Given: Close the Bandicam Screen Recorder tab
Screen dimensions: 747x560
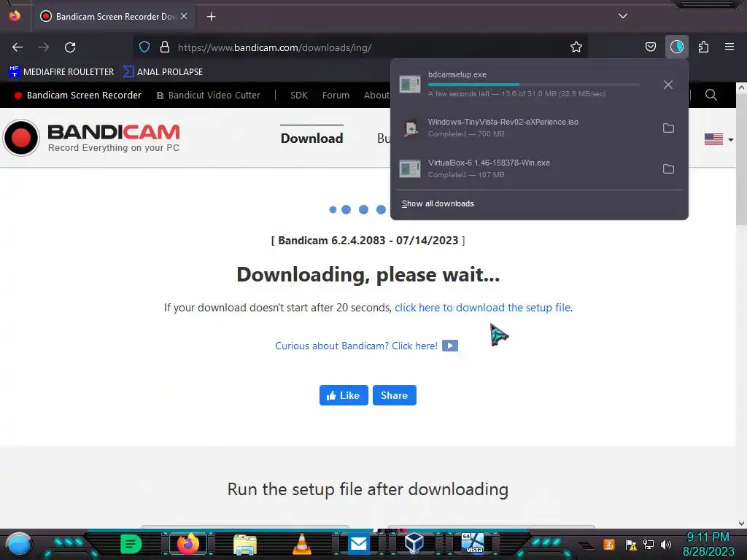Looking at the screenshot, I should tap(184, 16).
